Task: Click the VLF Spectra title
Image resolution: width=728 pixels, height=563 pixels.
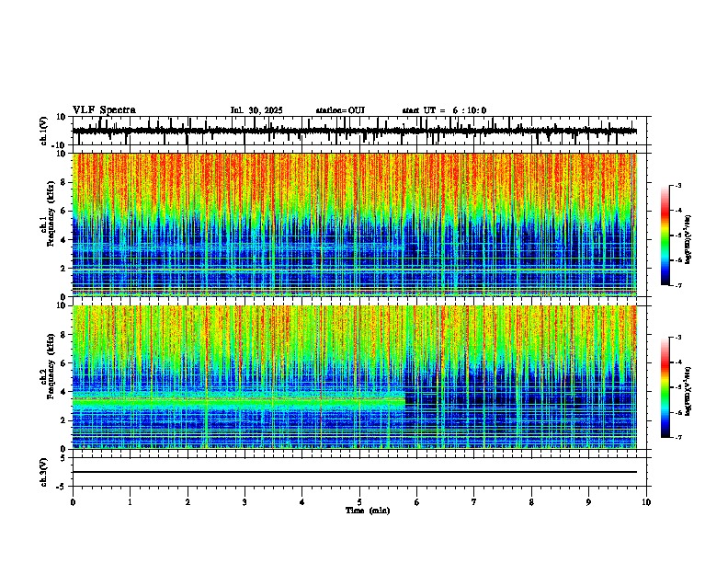Action: coord(104,110)
